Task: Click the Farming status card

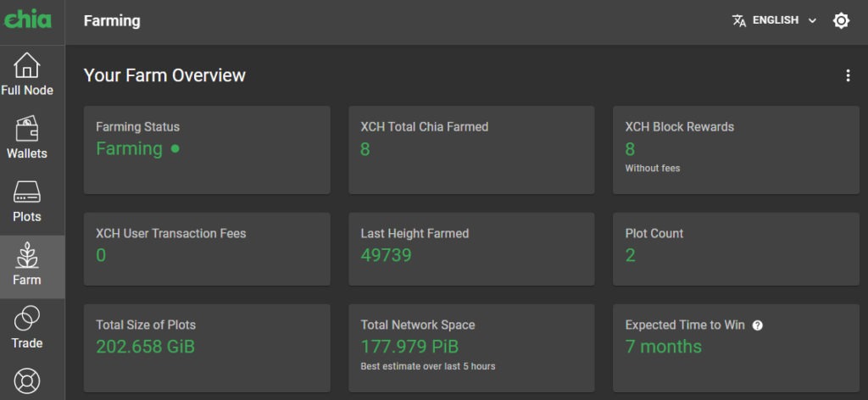Action: pos(207,150)
